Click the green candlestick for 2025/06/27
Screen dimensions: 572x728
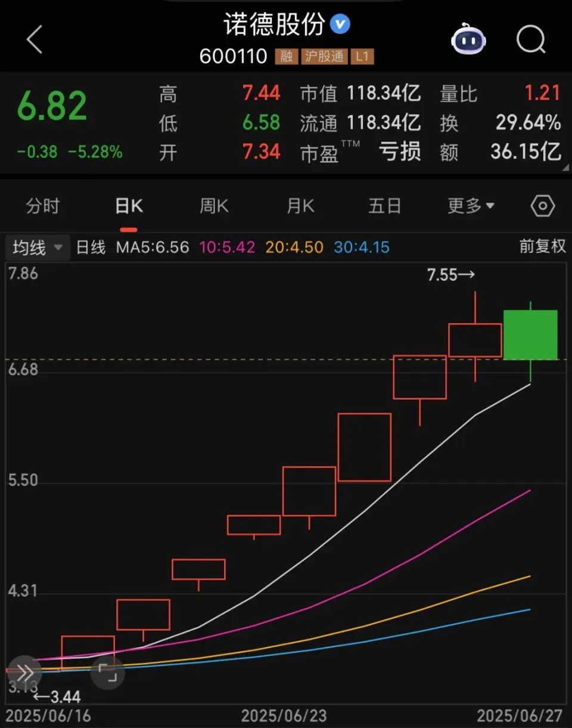click(x=530, y=334)
